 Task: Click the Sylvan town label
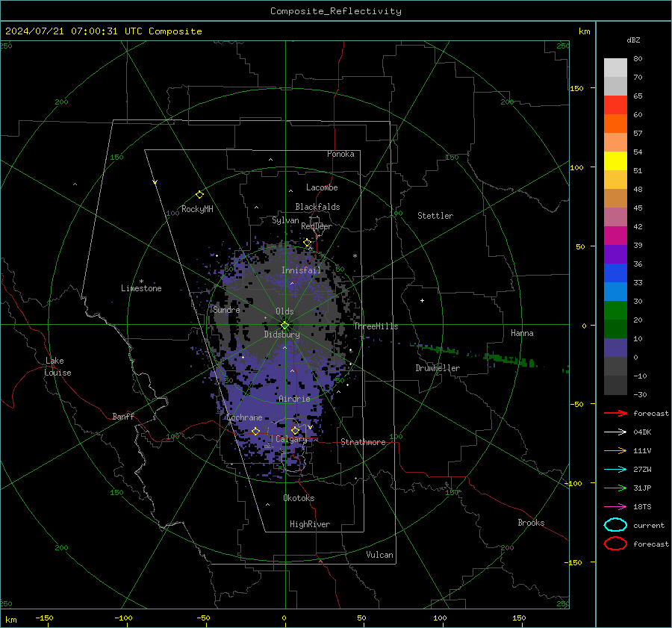coord(285,220)
